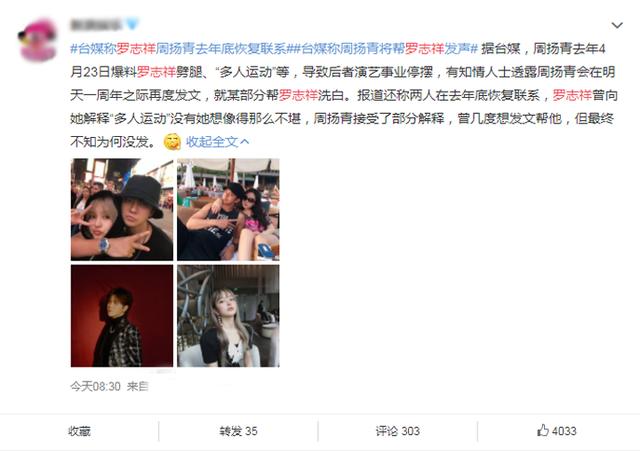Viewport: 640px width, 451px height.
Task: Click red keyword 罗志祥 in second text line
Action: pyautogui.click(x=156, y=72)
